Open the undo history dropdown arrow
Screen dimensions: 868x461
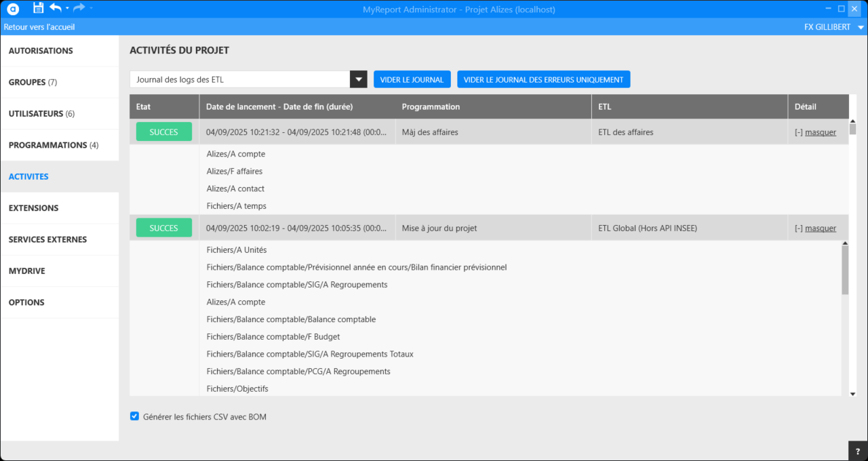click(x=67, y=8)
